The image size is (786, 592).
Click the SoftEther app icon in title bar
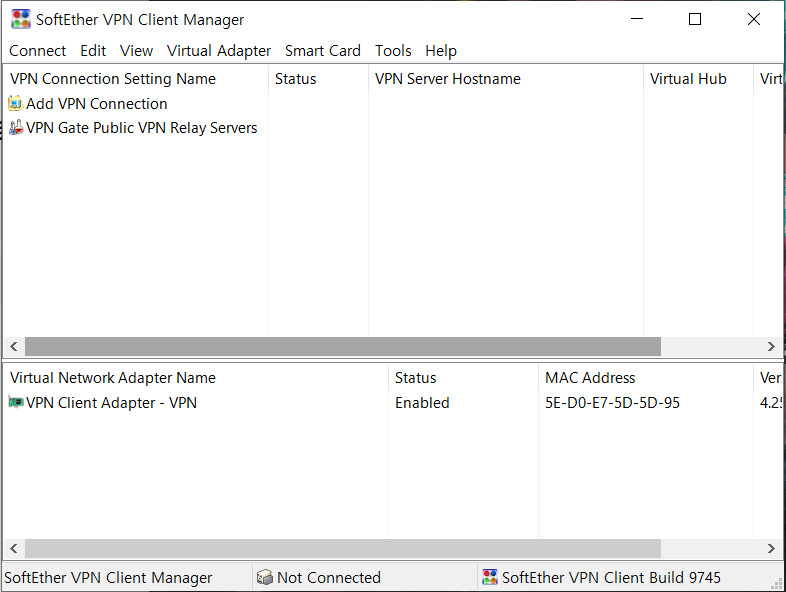coord(21,19)
